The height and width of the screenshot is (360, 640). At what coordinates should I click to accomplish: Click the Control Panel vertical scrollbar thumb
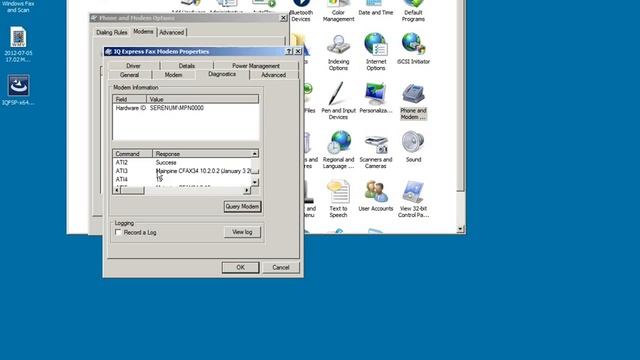pyautogui.click(x=460, y=96)
